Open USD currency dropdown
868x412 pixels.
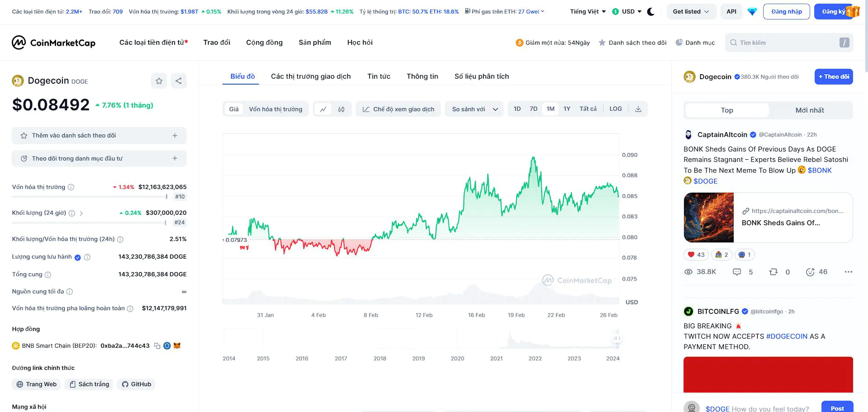point(627,12)
